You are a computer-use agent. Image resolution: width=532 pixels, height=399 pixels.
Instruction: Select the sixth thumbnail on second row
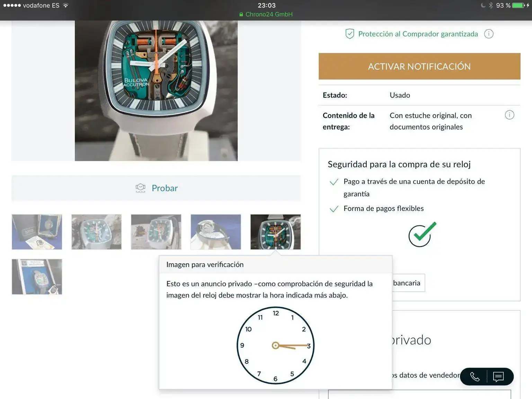click(x=37, y=277)
